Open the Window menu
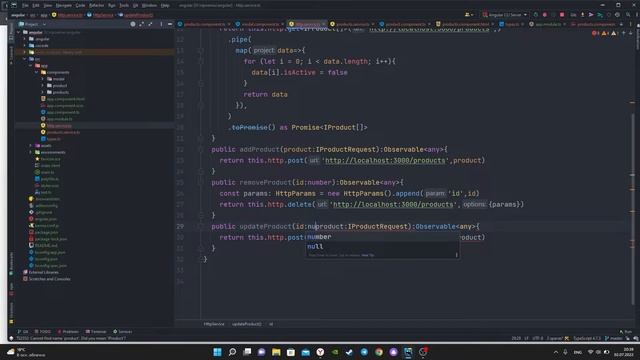The width and height of the screenshot is (640, 360). (x=149, y=5)
